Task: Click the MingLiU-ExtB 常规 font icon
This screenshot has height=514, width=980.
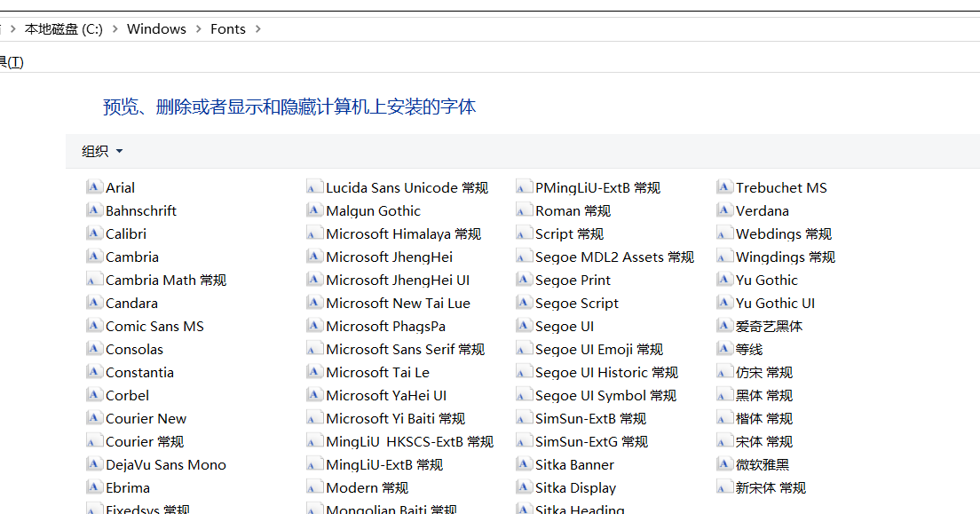Action: [314, 464]
